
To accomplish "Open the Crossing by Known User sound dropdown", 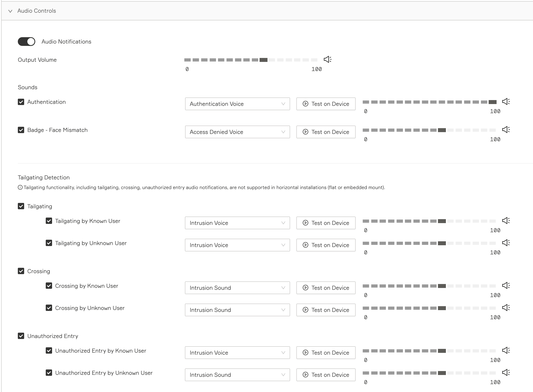I will [237, 288].
